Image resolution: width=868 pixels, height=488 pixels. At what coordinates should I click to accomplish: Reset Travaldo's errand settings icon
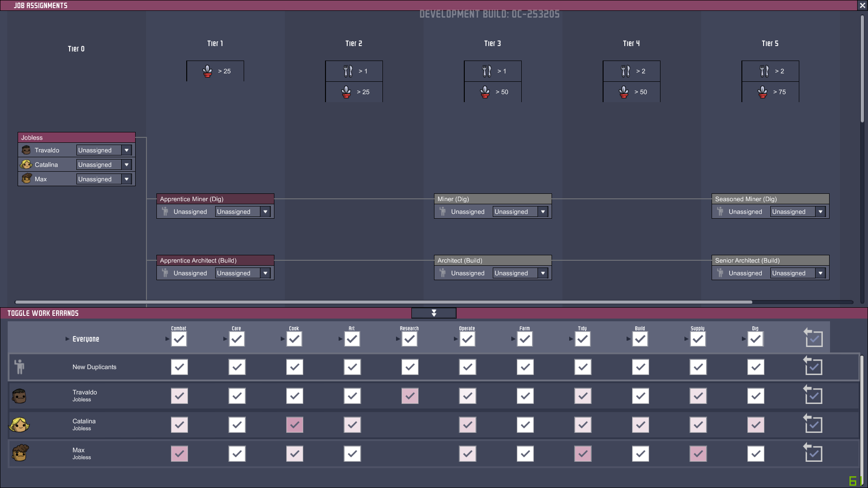pos(813,394)
